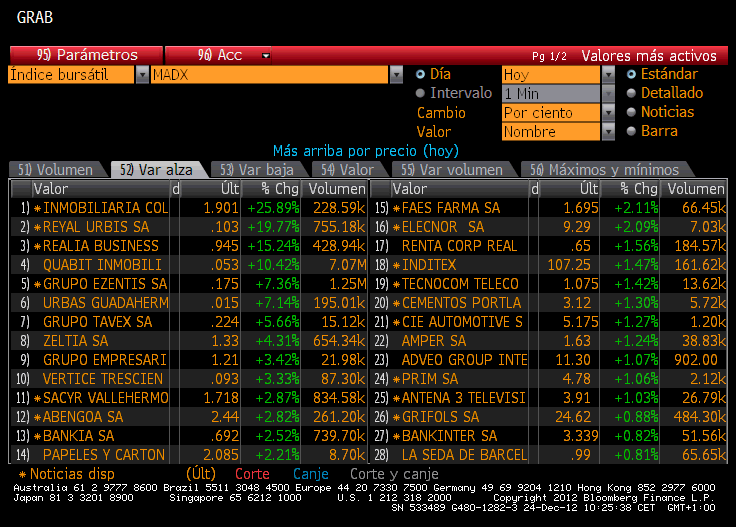Click news asterisk beside GRIFOLS SA
The height and width of the screenshot is (527, 736).
(396, 417)
